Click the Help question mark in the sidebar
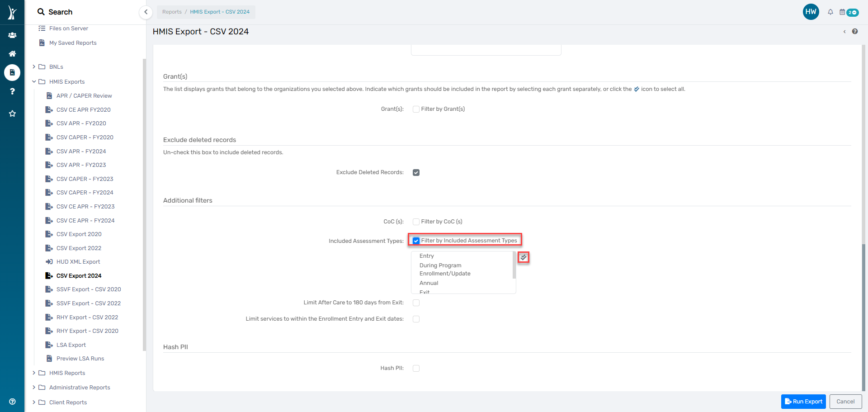 [x=12, y=91]
